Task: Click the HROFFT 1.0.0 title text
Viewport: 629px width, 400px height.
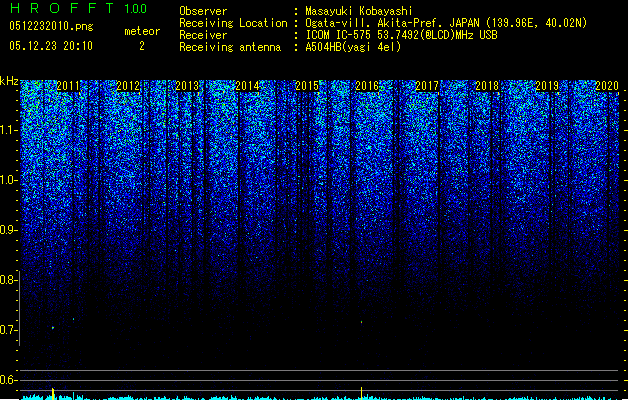Action: pyautogui.click(x=79, y=8)
